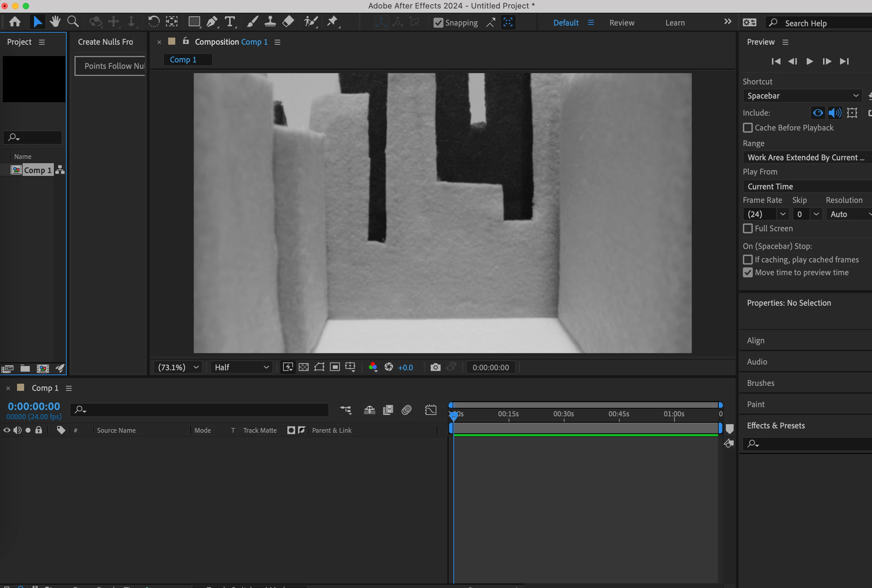Choose the Puppet Pin tool
The height and width of the screenshot is (588, 872).
pyautogui.click(x=332, y=22)
